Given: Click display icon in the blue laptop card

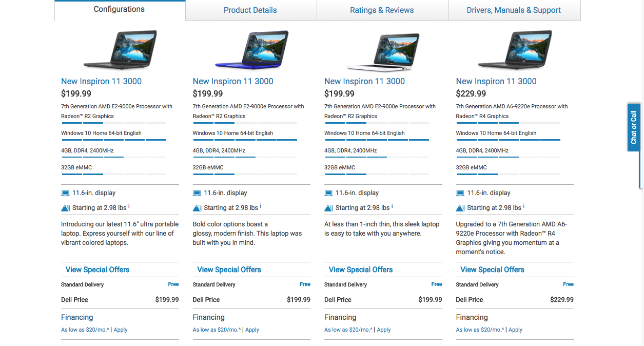Looking at the screenshot, I should coord(197,193).
